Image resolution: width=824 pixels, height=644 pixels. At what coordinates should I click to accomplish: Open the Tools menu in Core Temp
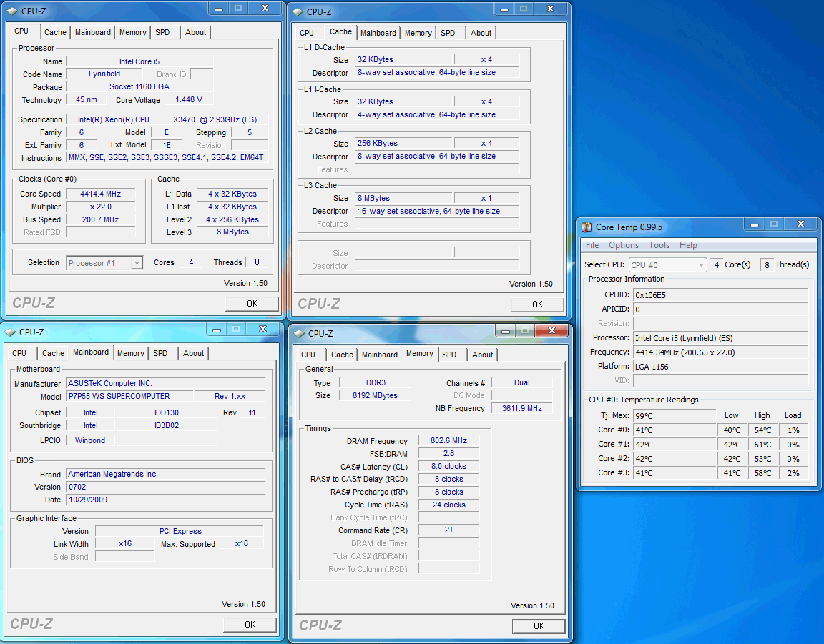click(659, 244)
